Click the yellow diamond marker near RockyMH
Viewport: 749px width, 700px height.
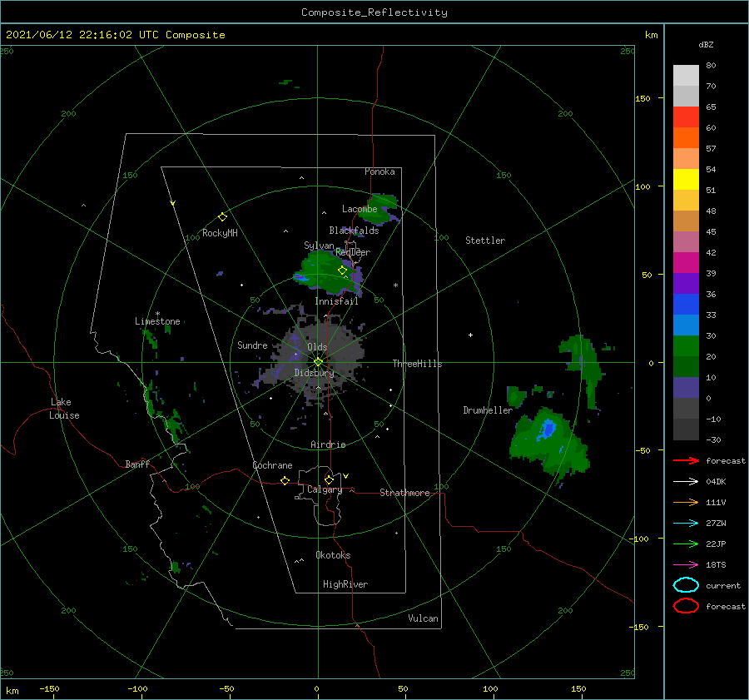point(222,217)
